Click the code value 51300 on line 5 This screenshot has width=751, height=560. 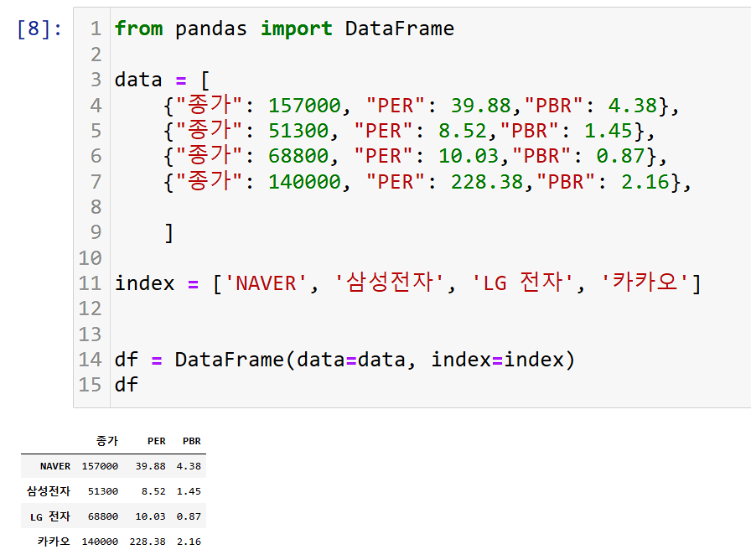298,131
